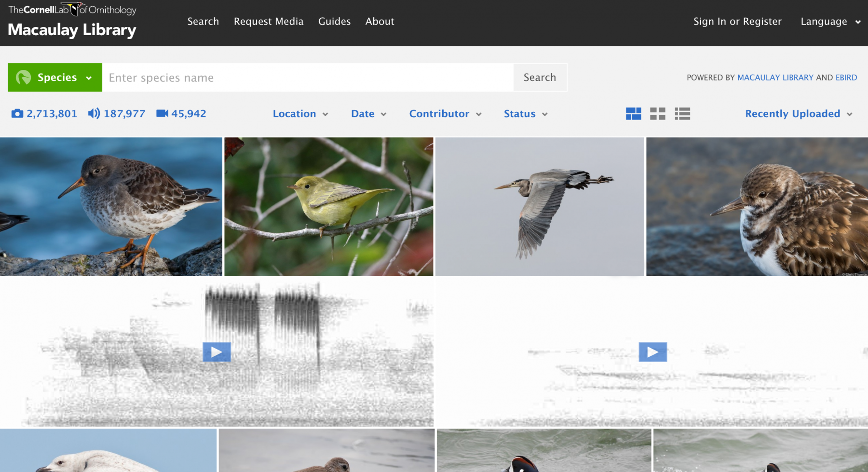868x472 pixels.
Task: Follow the EBIRD link
Action: [x=846, y=78]
